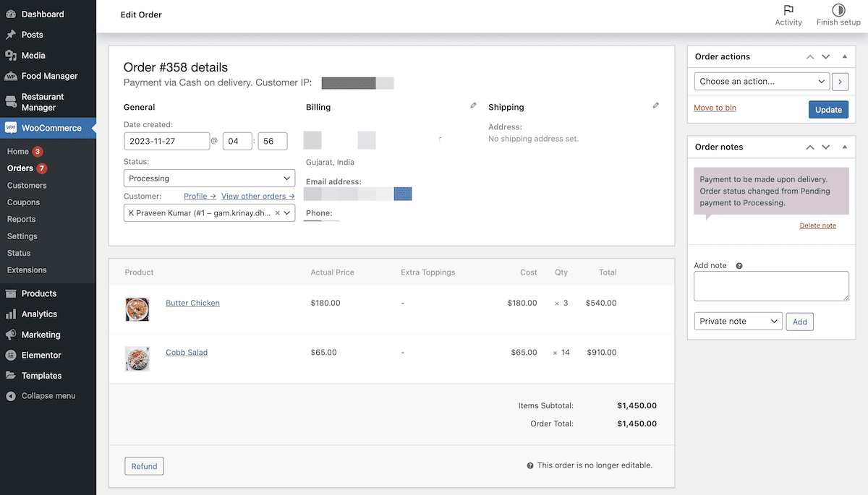Click the Add note button
868x495 pixels.
800,322
